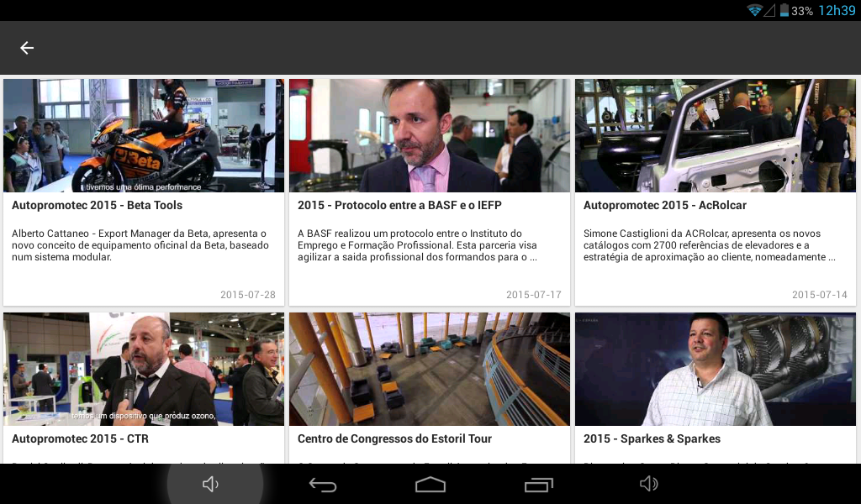Select title '2015 - Protocolo entre a BASF e o IEFP'
This screenshot has height=504, width=861.
click(x=399, y=206)
